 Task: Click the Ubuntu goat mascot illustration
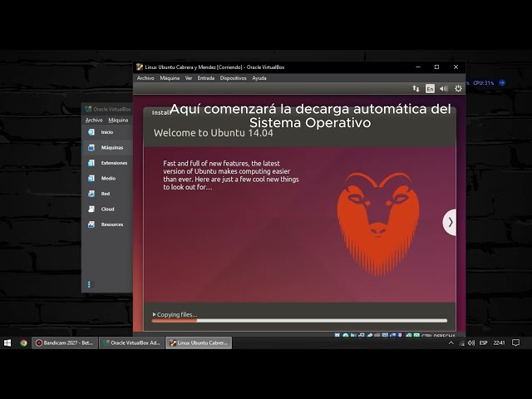pos(378,224)
